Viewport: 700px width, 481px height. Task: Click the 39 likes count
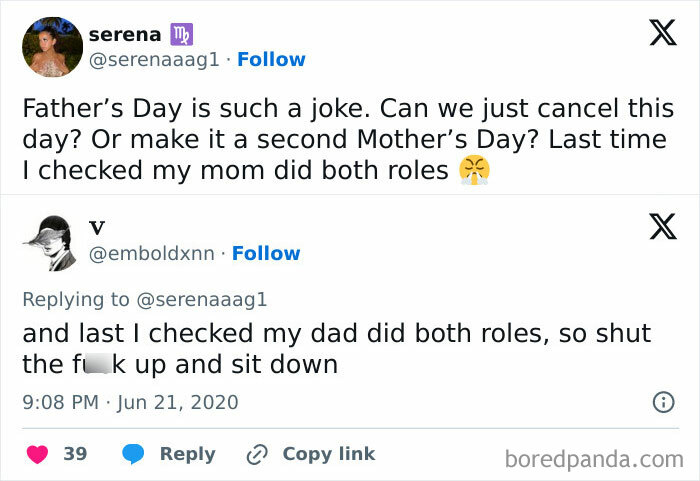tap(75, 453)
